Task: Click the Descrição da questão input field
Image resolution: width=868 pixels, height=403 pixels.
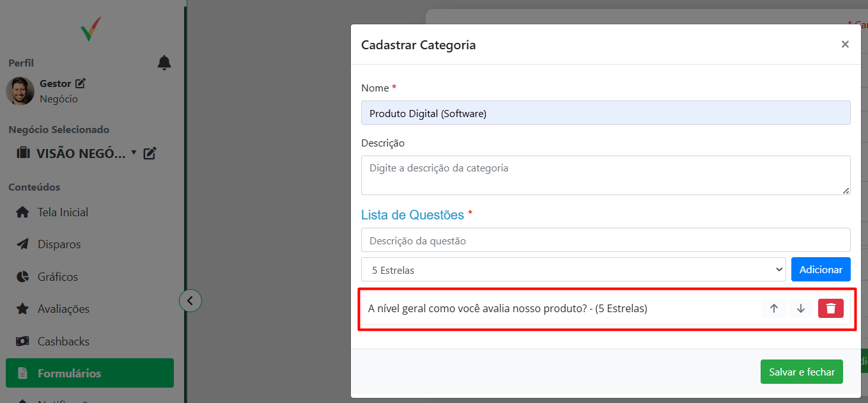Action: (x=605, y=241)
